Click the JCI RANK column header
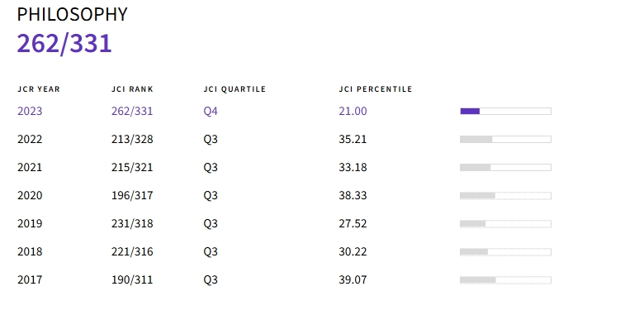Screen dimensions: 644x315 [x=132, y=89]
